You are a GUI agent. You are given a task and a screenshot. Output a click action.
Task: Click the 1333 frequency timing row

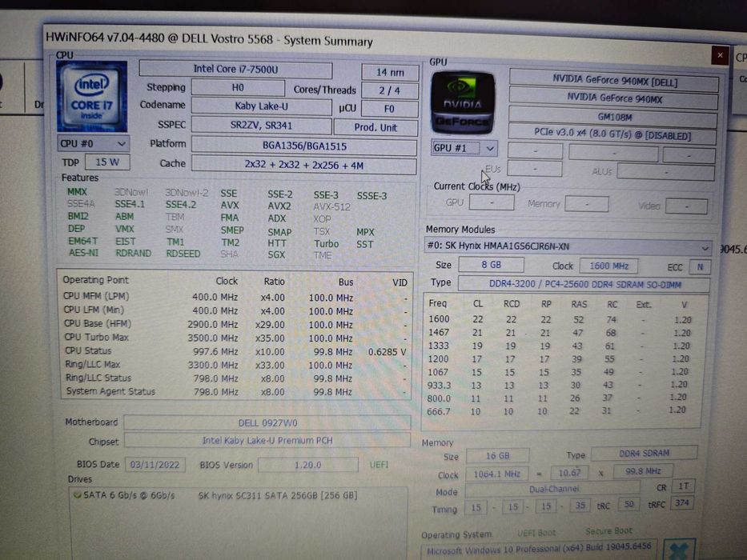click(x=560, y=346)
